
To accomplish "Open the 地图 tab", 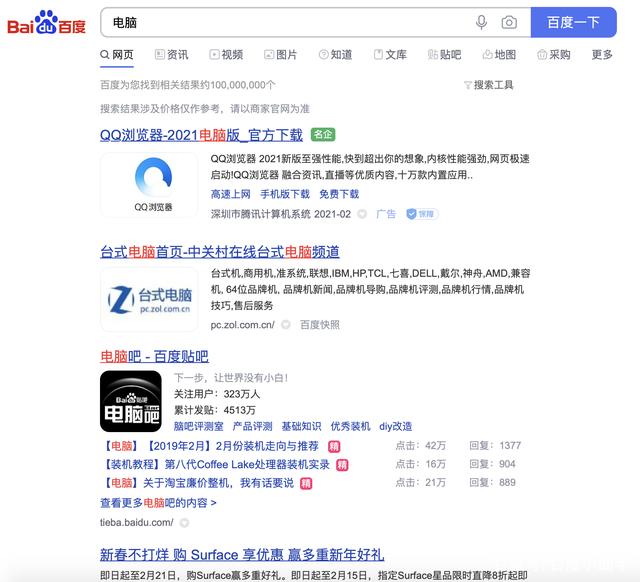I will click(499, 55).
